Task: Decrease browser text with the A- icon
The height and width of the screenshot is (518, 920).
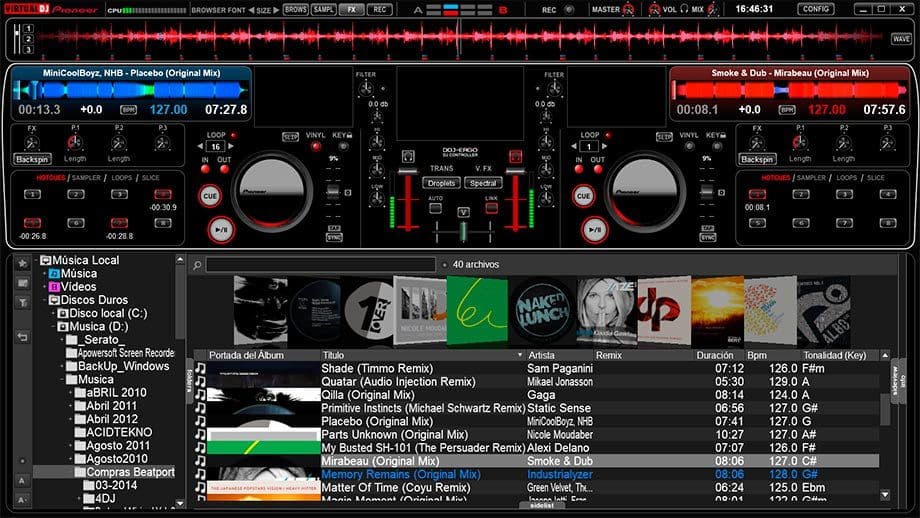Action: 22,500
